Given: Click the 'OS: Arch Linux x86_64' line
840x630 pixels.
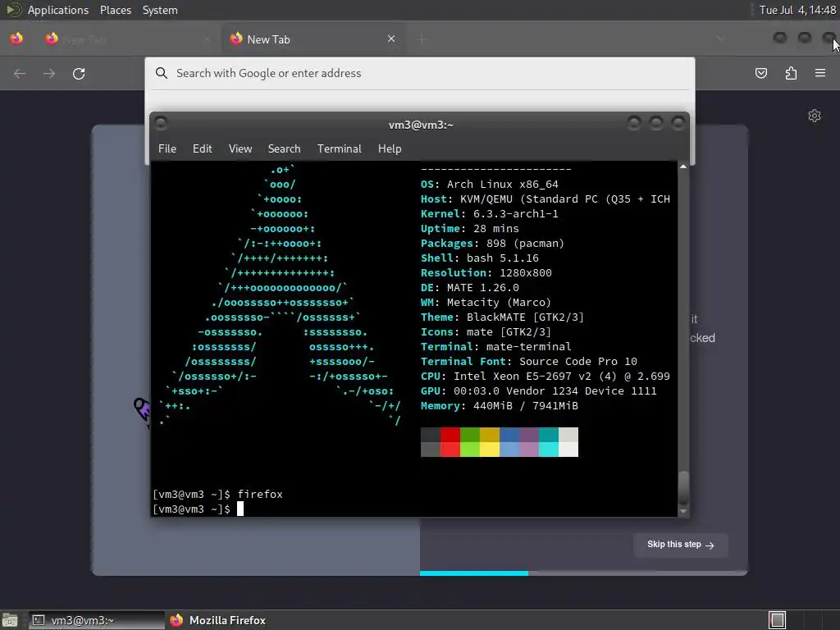Looking at the screenshot, I should coord(489,185).
